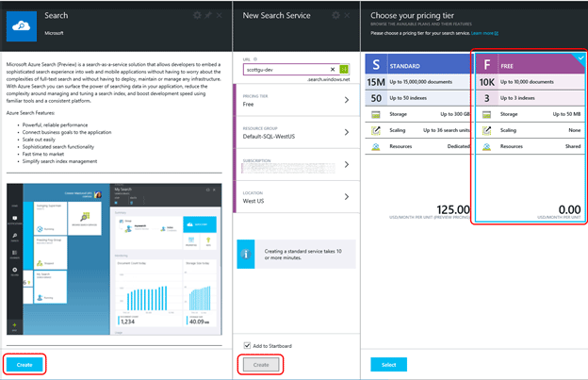Expand the Pricing Tier Free option
This screenshot has height=380, width=588.
coord(297,100)
